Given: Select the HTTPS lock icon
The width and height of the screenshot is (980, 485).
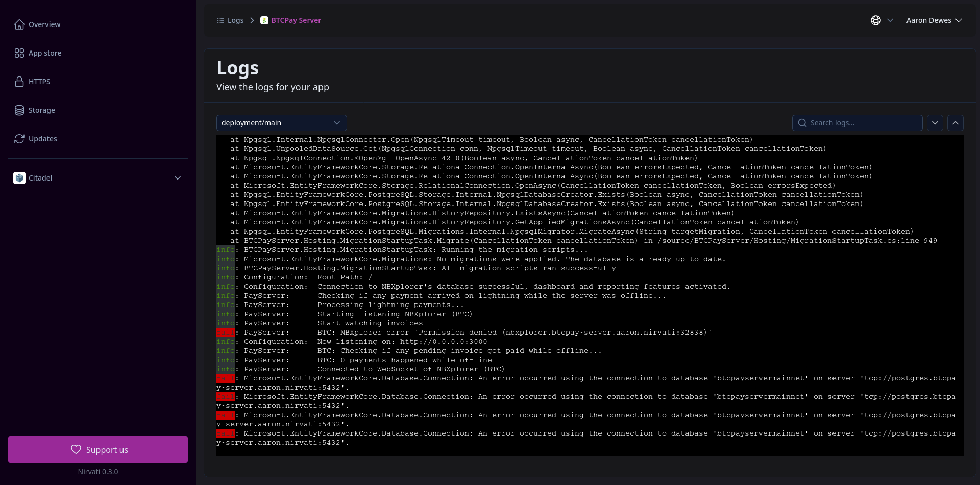Looking at the screenshot, I should (x=19, y=81).
